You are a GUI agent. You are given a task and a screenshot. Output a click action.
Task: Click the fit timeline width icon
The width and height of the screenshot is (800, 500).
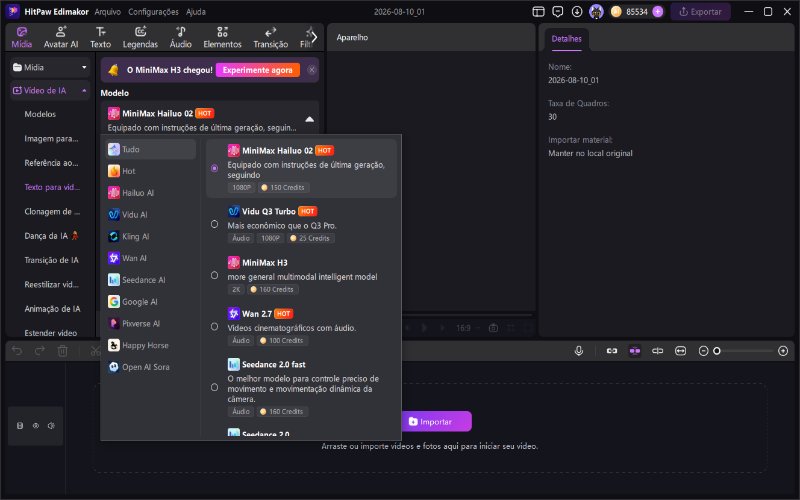[680, 351]
